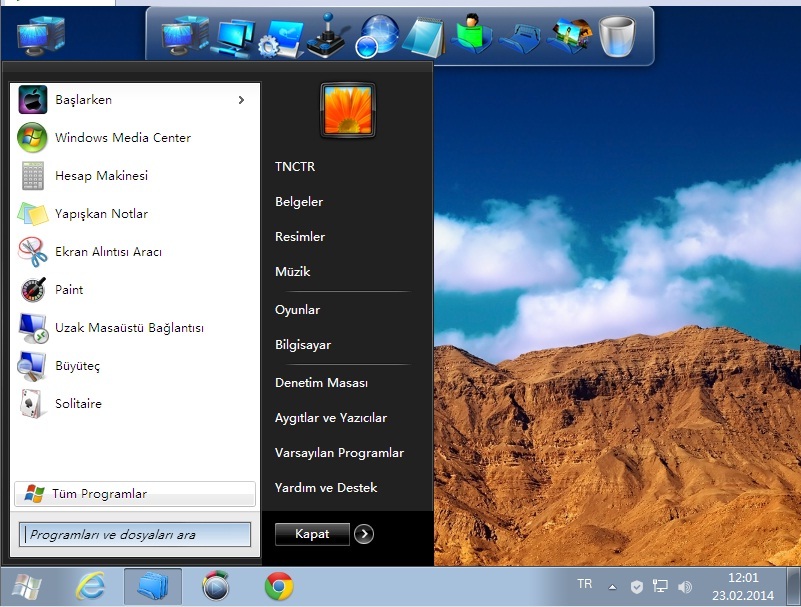The width and height of the screenshot is (801, 607).
Task: Click the Windows Start button
Action: click(27, 586)
